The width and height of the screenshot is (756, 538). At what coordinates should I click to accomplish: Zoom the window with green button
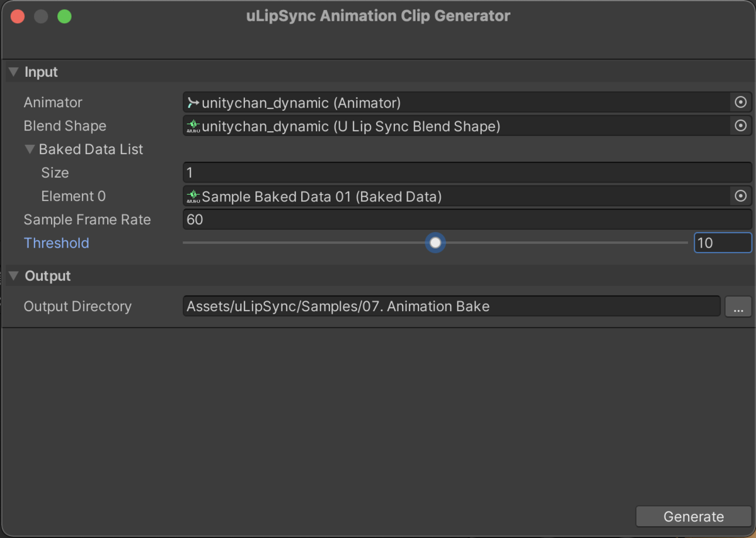pos(64,16)
